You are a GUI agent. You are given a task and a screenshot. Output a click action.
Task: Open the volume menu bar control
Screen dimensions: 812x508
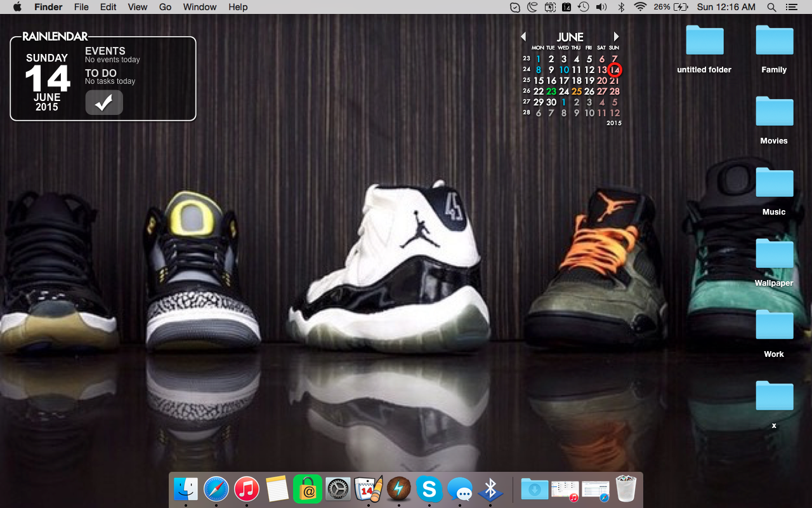coord(601,7)
